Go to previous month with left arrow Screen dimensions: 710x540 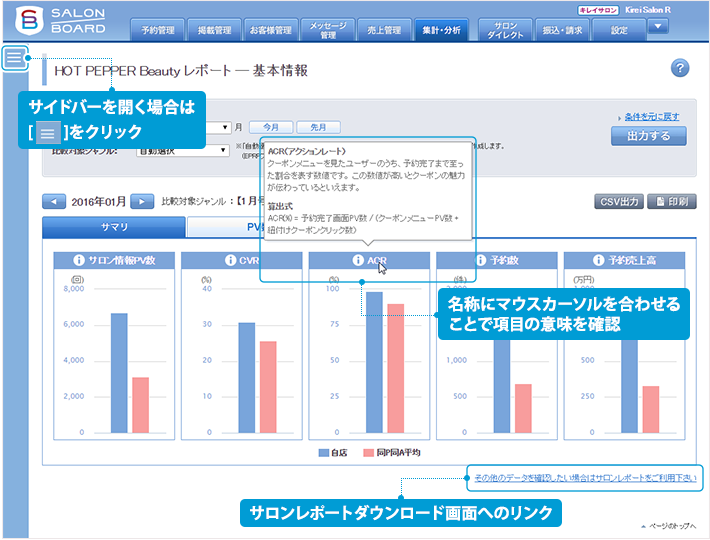(x=54, y=201)
